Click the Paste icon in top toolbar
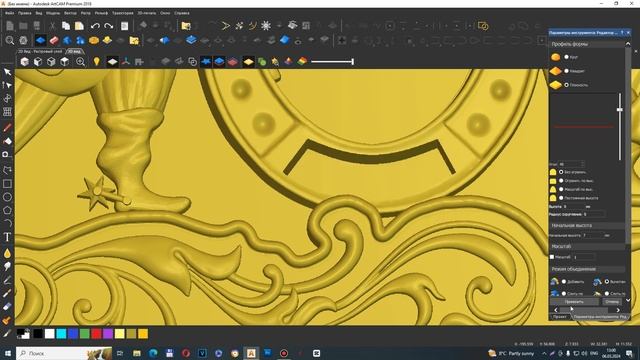Image resolution: width=640 pixels, height=360 pixels. pyautogui.click(x=79, y=26)
